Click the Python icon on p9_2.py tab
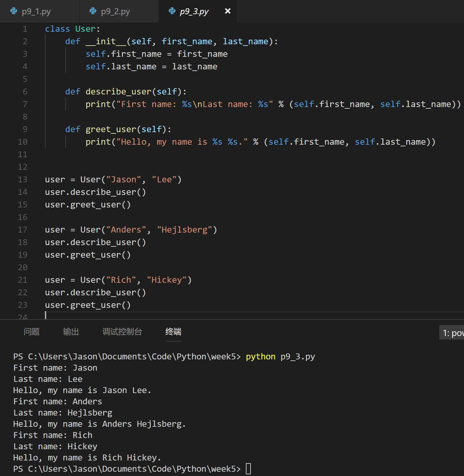The height and width of the screenshot is (476, 464). [x=93, y=11]
